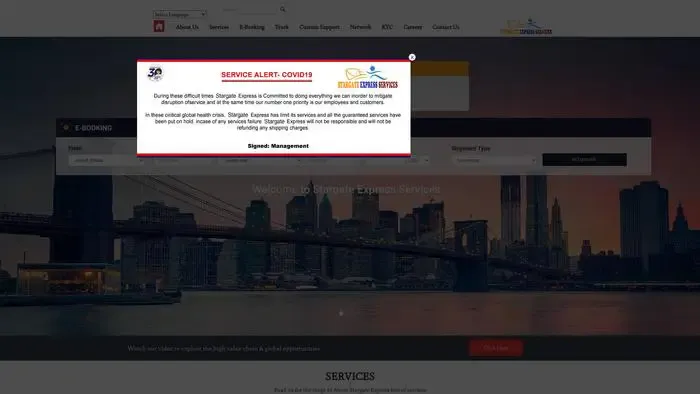Click the SERVICES section heading
The width and height of the screenshot is (700, 394).
pyautogui.click(x=350, y=376)
